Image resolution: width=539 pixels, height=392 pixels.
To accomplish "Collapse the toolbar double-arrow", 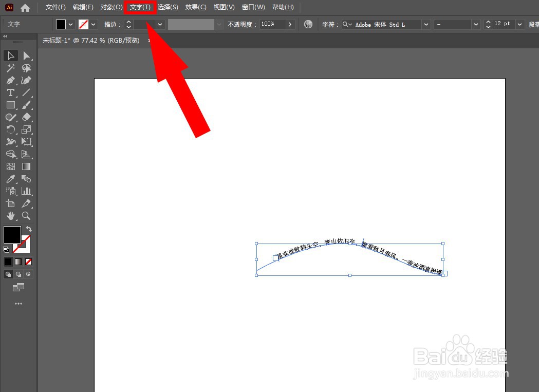I will coord(5,36).
